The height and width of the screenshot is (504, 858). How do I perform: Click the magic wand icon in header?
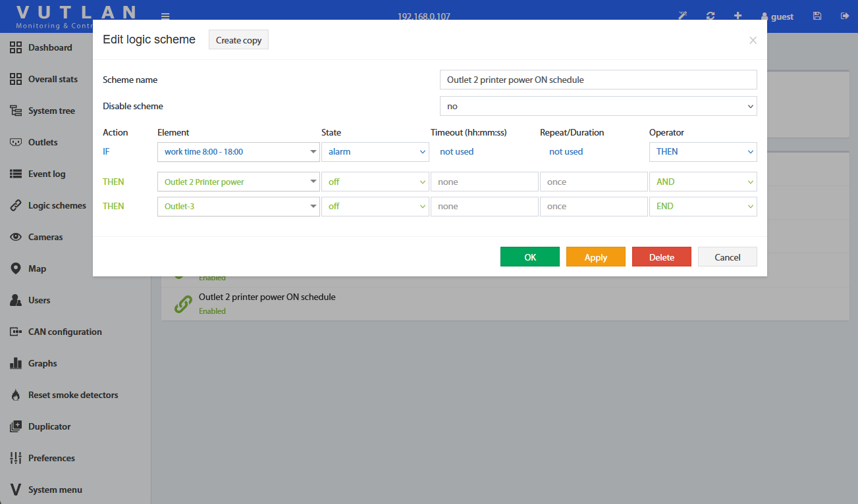coord(683,16)
